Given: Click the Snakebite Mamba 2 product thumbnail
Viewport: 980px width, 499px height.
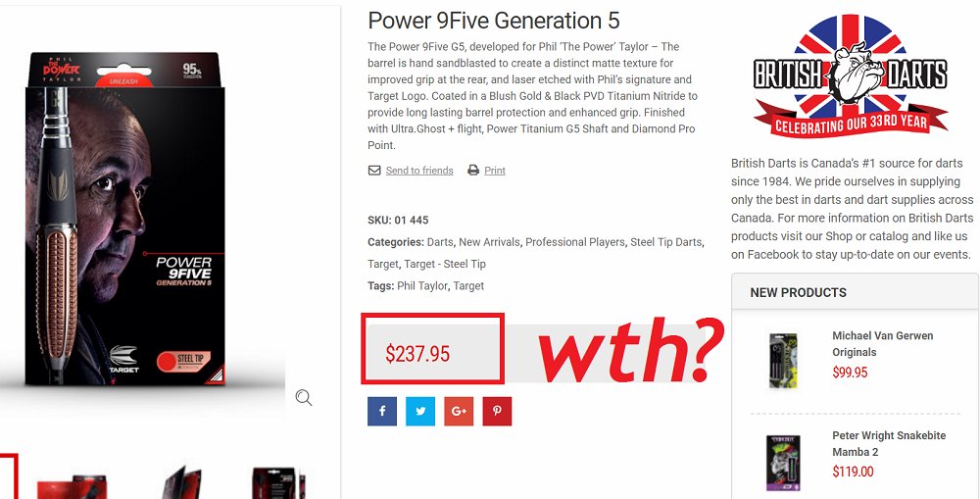Looking at the screenshot, I should [783, 463].
